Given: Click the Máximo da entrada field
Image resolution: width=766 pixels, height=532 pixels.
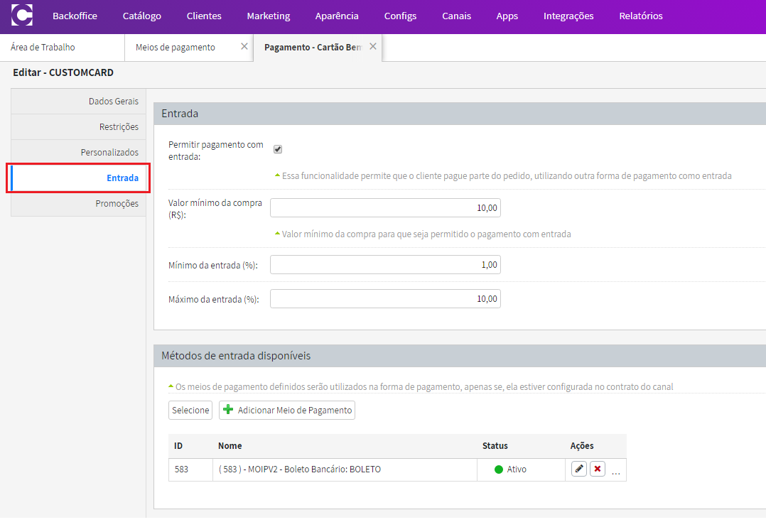Looking at the screenshot, I should 385,298.
